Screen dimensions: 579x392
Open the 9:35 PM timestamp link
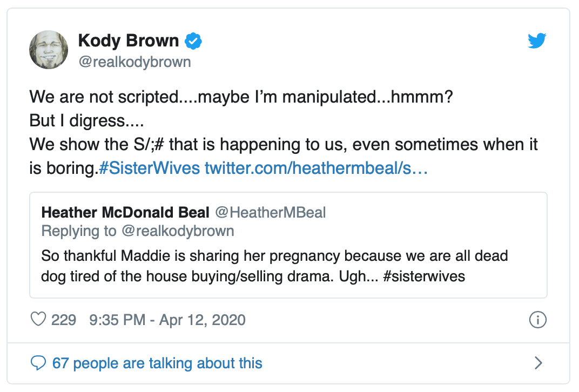pyautogui.click(x=117, y=320)
